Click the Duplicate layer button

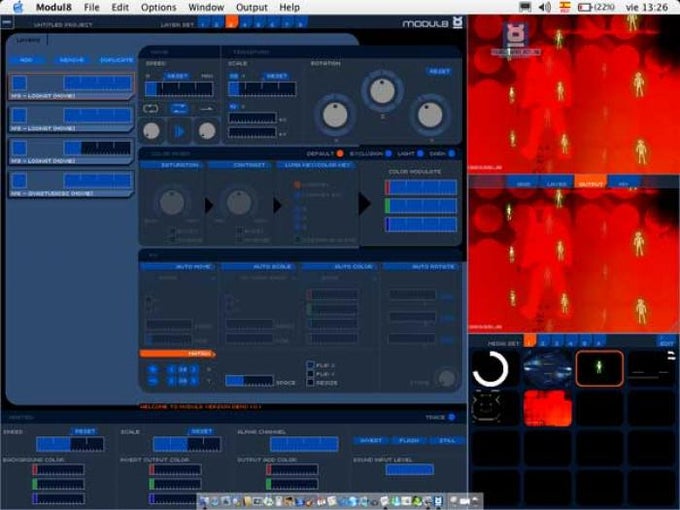[116, 60]
